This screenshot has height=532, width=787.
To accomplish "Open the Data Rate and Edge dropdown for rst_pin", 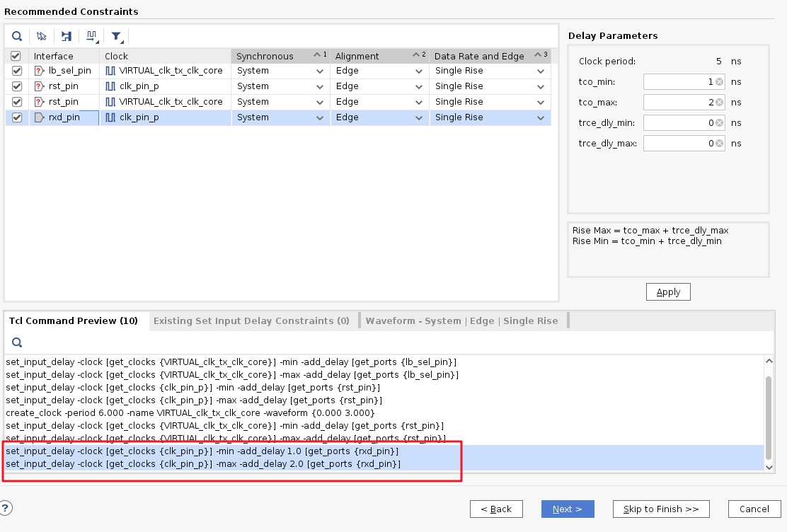I will pos(541,86).
